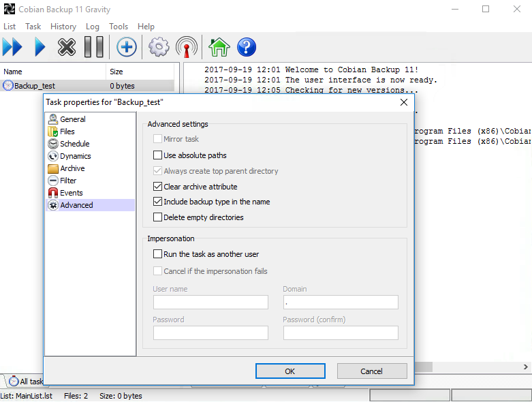The image size is (532, 402).
Task: Click the Password (confirm) field
Action: pos(341,333)
